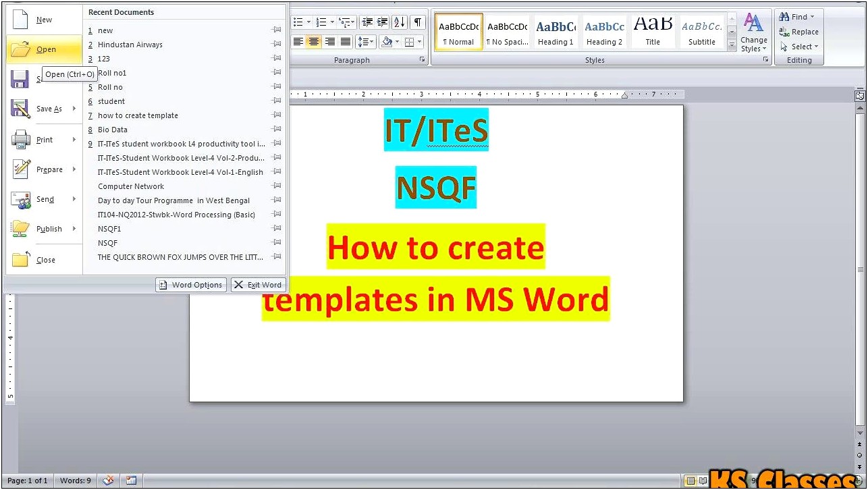Open the Change Styles menu
Viewport: 868px width, 490px height.
point(753,33)
